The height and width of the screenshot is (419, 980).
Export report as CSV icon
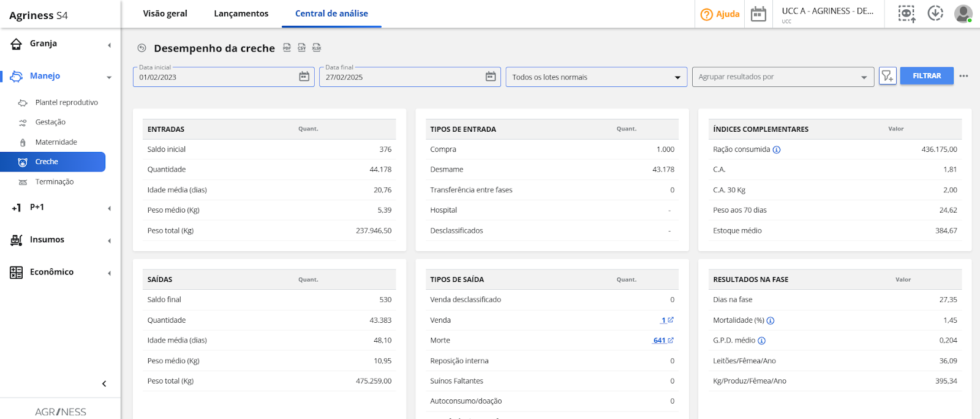point(301,47)
